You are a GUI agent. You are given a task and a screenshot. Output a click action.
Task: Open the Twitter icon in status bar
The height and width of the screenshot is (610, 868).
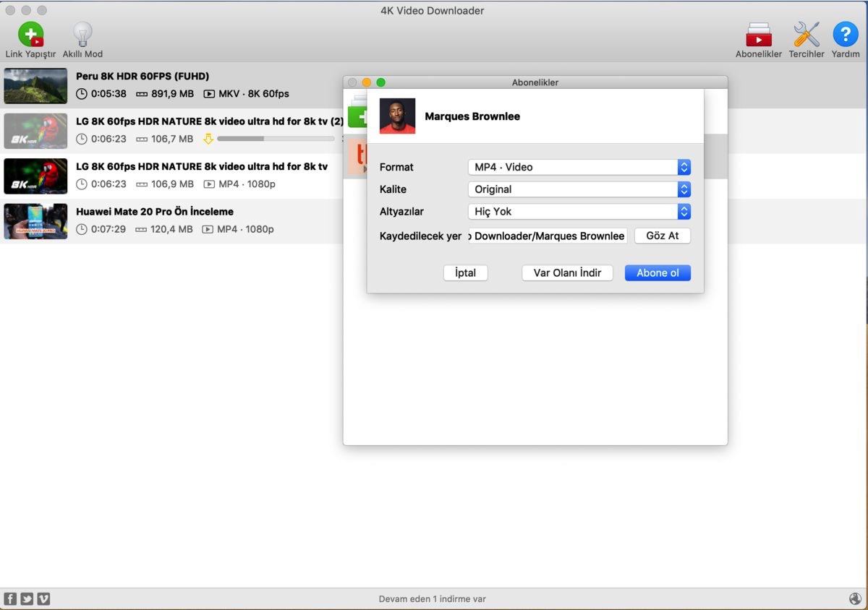pos(27,598)
